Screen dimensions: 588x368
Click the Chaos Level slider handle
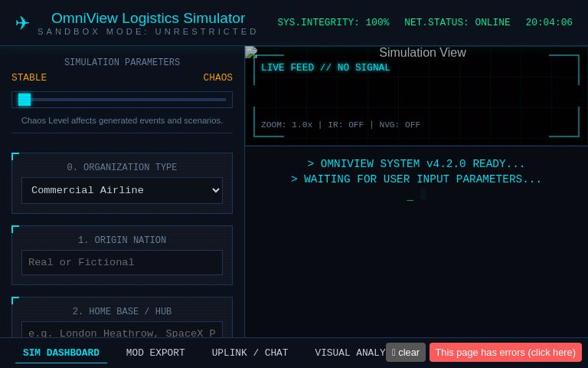[x=24, y=100]
